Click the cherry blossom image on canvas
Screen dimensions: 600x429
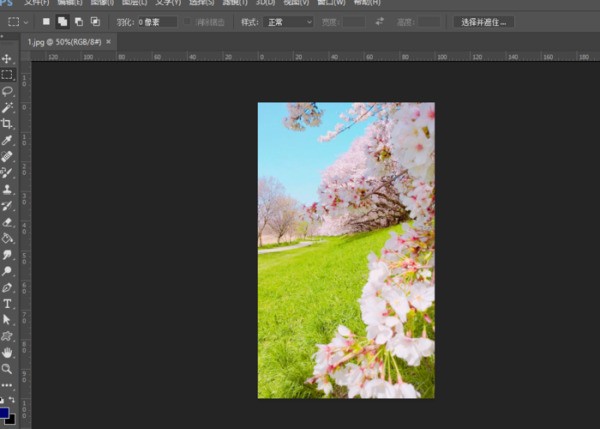[x=346, y=250]
